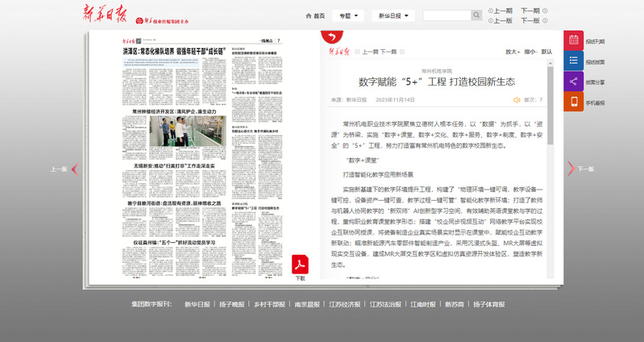This screenshot has height=342, width=644.
Task: Open the orange mobile phone reading icon
Action: [573, 102]
